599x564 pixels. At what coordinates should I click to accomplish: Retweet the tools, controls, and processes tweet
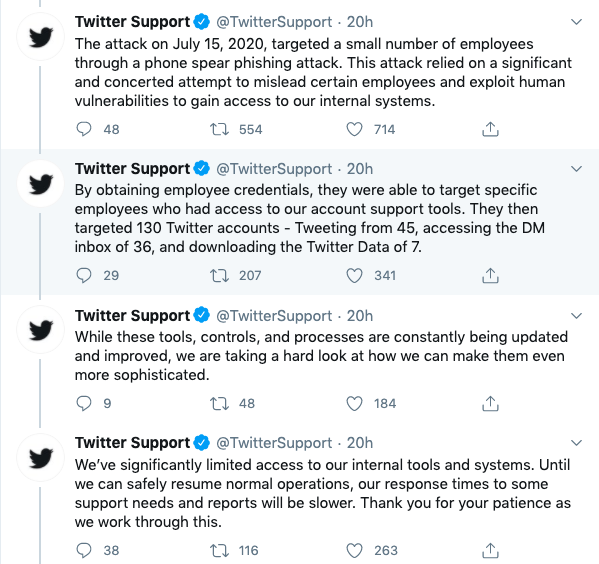tap(219, 403)
